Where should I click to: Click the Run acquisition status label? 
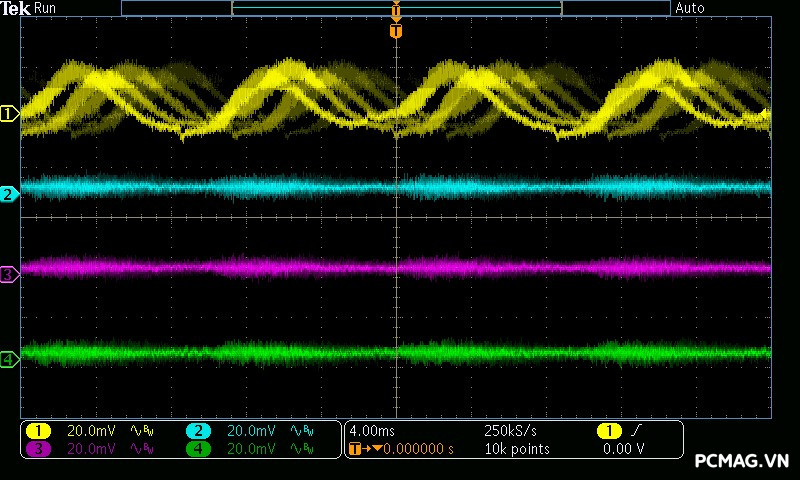[x=46, y=8]
